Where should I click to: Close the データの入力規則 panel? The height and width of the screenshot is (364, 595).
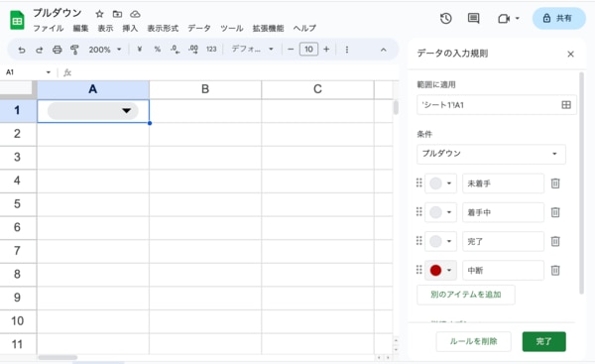[x=570, y=55]
